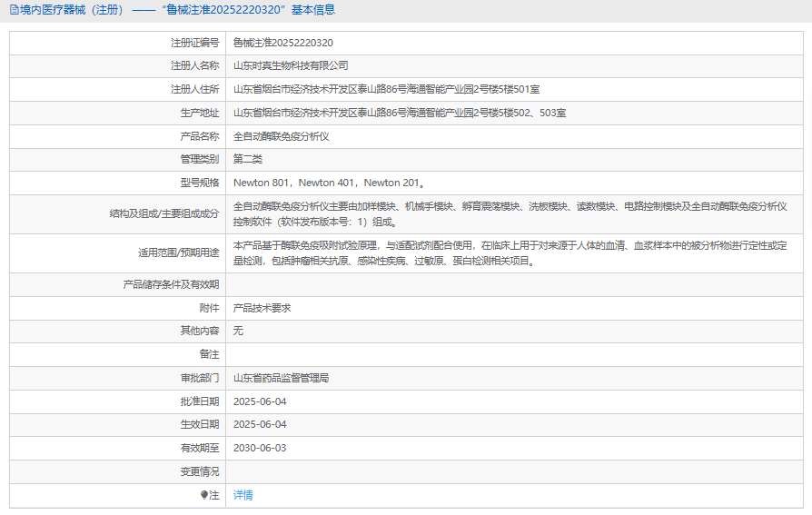Select registration number value 鲁械注准20252220320
Screen dimensions: 812x515
coord(283,43)
